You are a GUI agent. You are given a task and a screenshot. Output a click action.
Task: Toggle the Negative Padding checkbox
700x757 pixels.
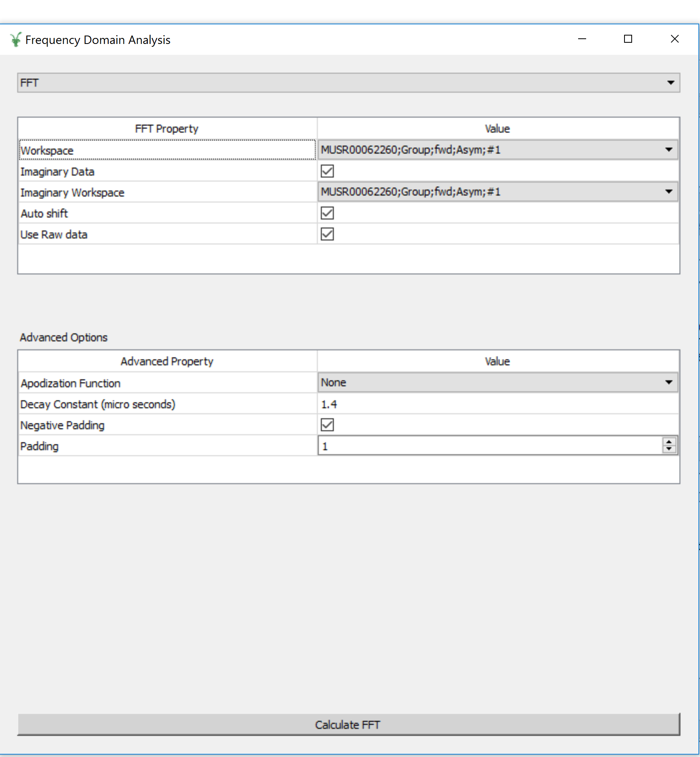pyautogui.click(x=327, y=425)
